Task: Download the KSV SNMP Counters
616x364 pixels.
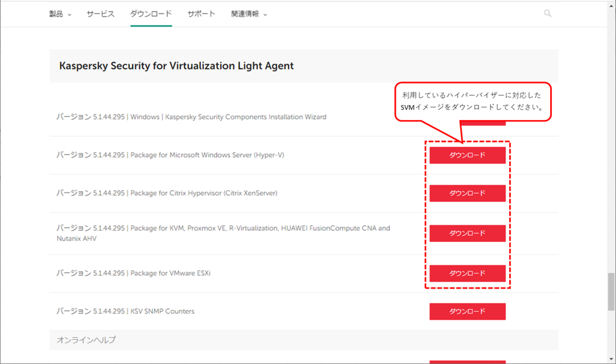Action: [x=468, y=311]
